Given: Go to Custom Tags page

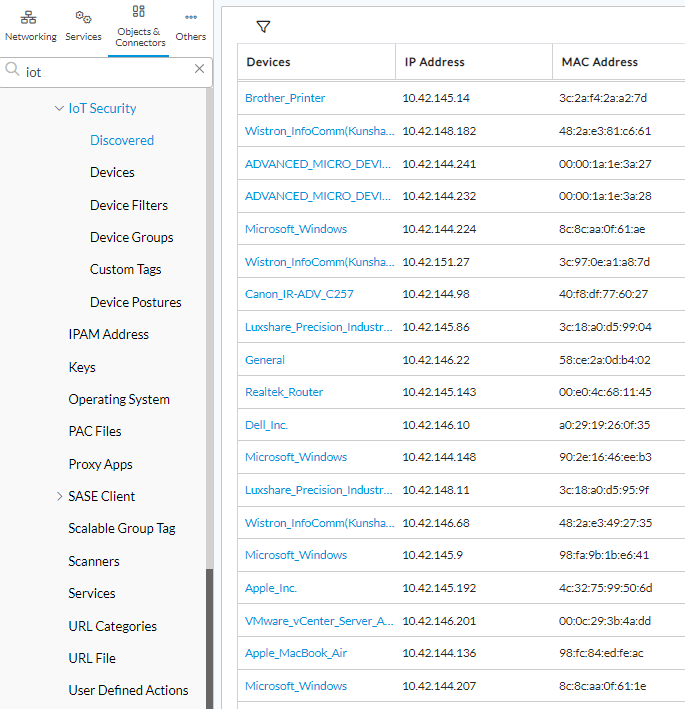Looking at the screenshot, I should (125, 269).
